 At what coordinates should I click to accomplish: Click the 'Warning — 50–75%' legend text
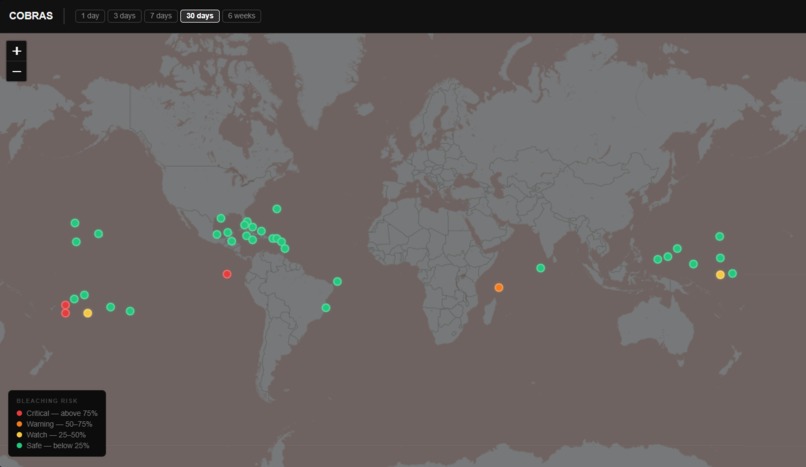59,424
